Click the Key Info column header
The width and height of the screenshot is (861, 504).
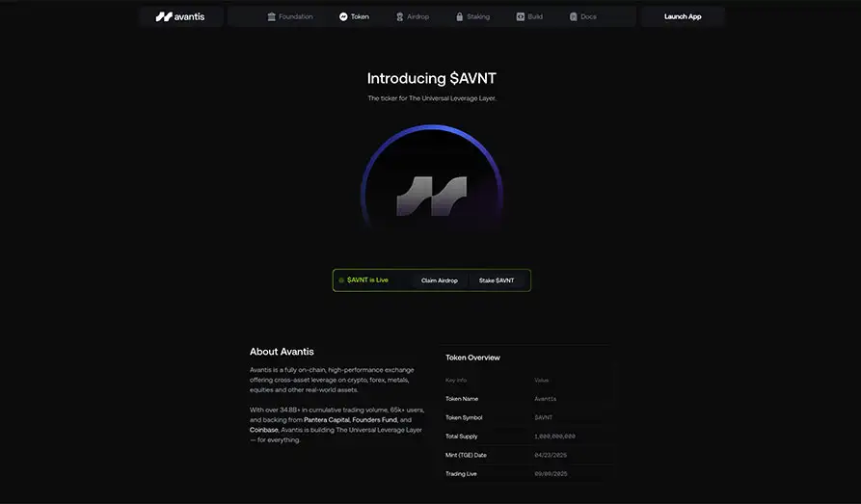tap(456, 380)
